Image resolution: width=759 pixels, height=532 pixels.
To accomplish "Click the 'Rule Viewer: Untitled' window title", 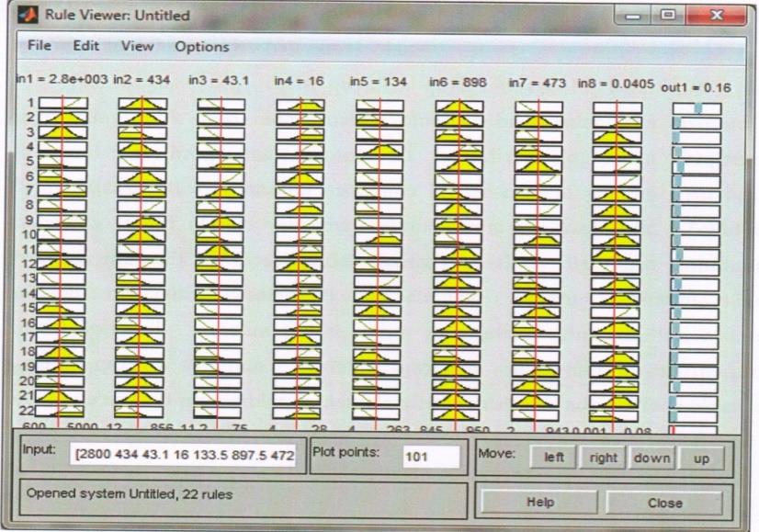I will (x=117, y=15).
